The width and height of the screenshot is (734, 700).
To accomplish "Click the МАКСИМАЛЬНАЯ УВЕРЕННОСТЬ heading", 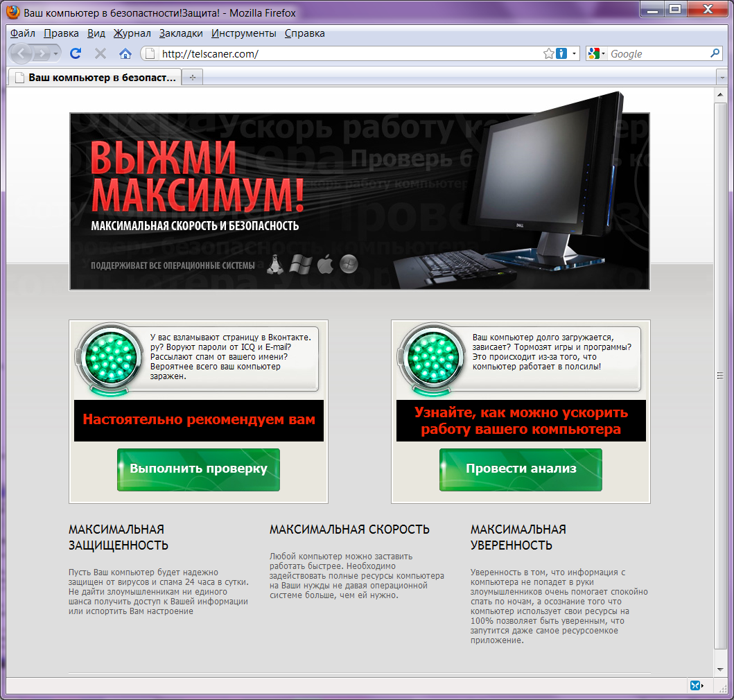I will coord(518,538).
